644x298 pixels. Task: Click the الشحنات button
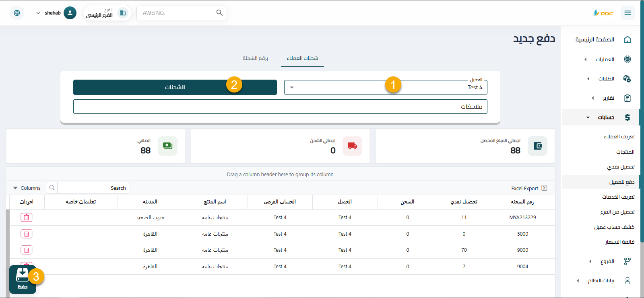175,87
